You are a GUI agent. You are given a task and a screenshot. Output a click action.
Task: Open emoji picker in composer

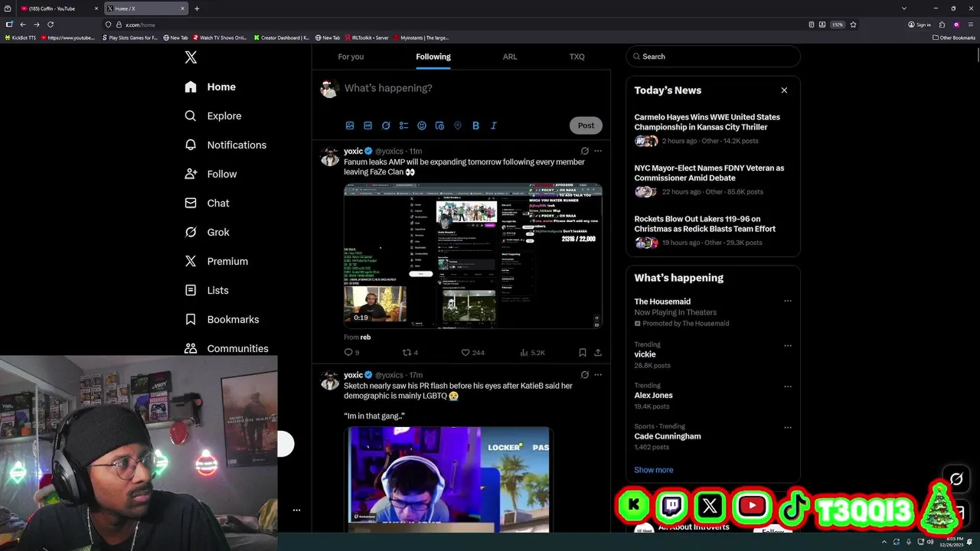pos(422,126)
